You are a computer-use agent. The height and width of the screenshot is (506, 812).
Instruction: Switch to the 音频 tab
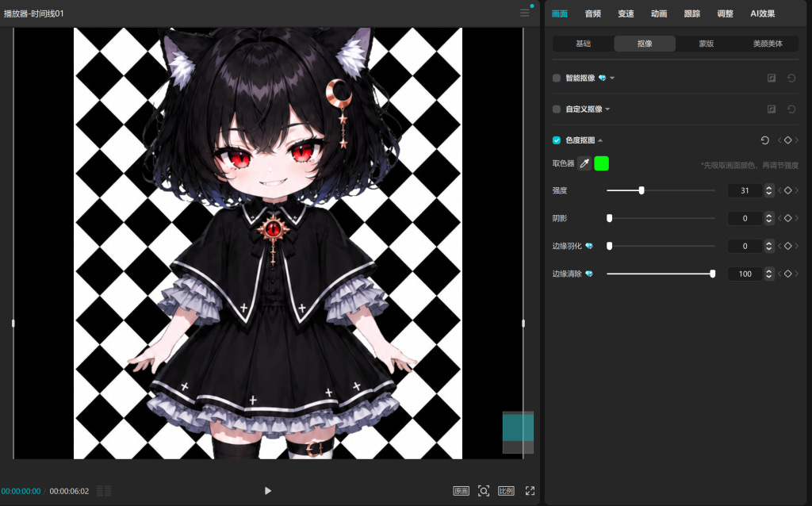tap(593, 13)
